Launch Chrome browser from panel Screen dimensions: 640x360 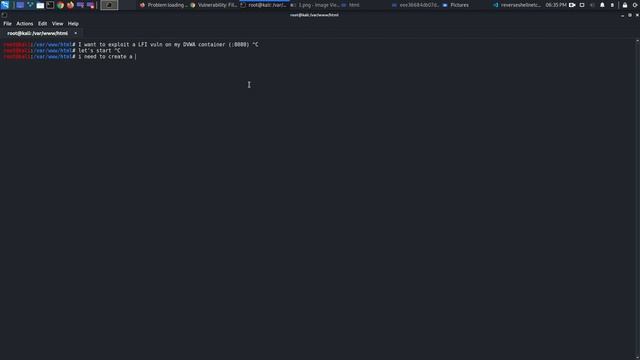point(60,5)
